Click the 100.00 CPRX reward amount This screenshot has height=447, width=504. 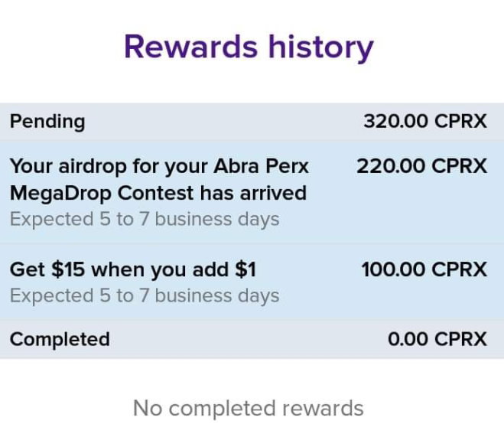(x=424, y=269)
